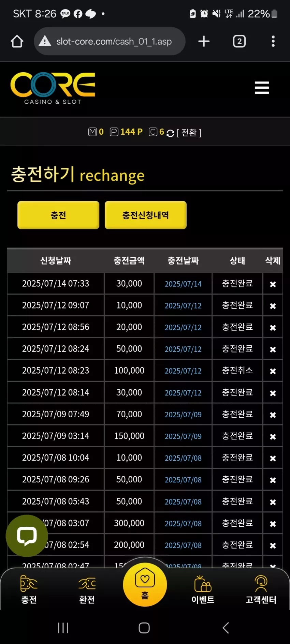Image resolution: width=290 pixels, height=644 pixels.
Task: Open 이벤트 gift icon in bottom bar
Action: (203, 589)
